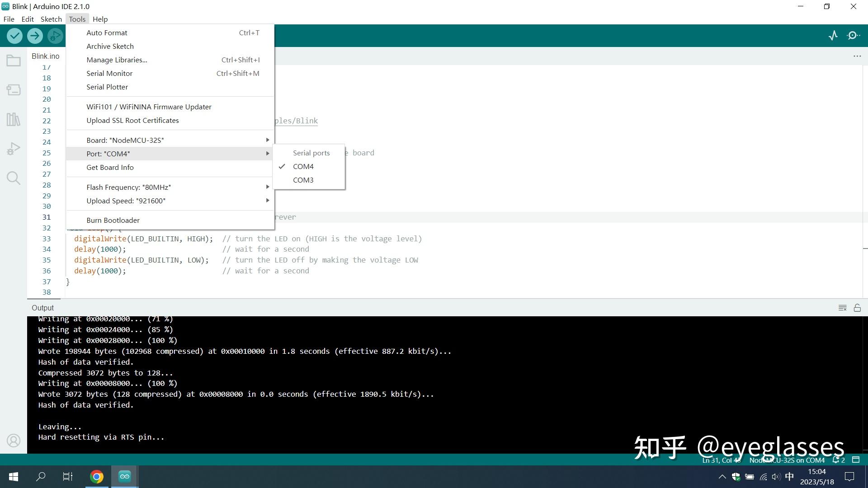The height and width of the screenshot is (488, 868).
Task: Select the checked COM4 port entry
Action: 303,166
